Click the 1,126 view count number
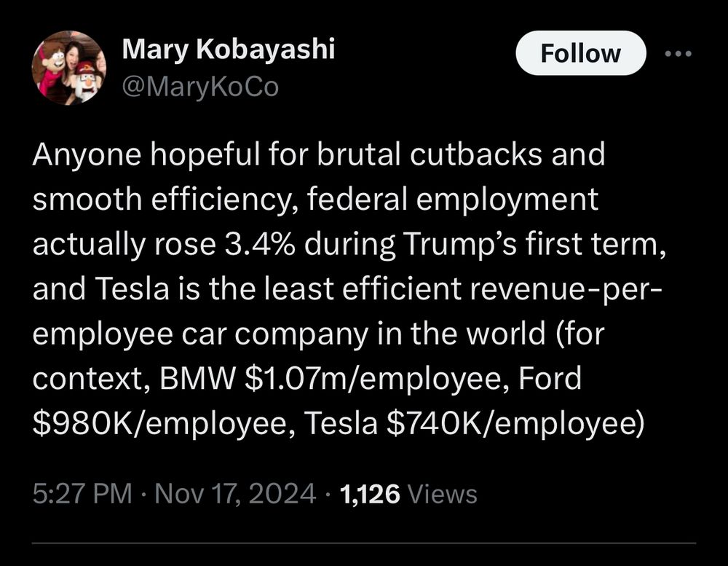The height and width of the screenshot is (566, 728). (371, 494)
